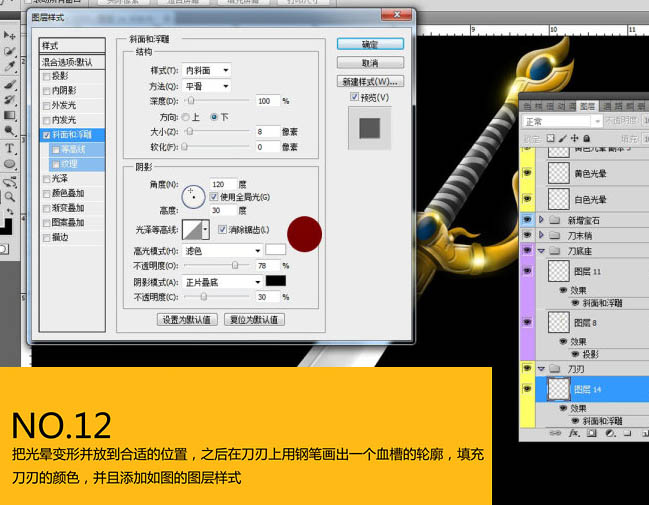Open the black shadow mode color swatch
This screenshot has height=505, width=649.
276,281
